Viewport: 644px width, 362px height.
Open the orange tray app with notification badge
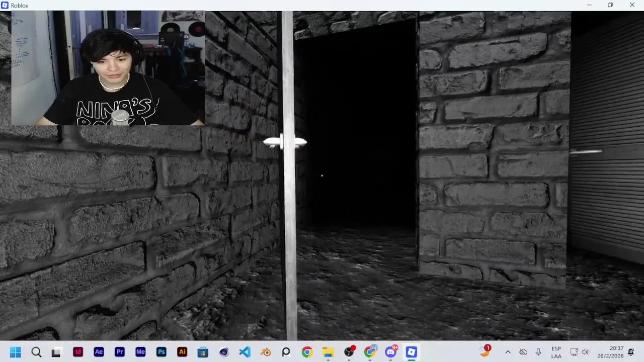pos(485,351)
